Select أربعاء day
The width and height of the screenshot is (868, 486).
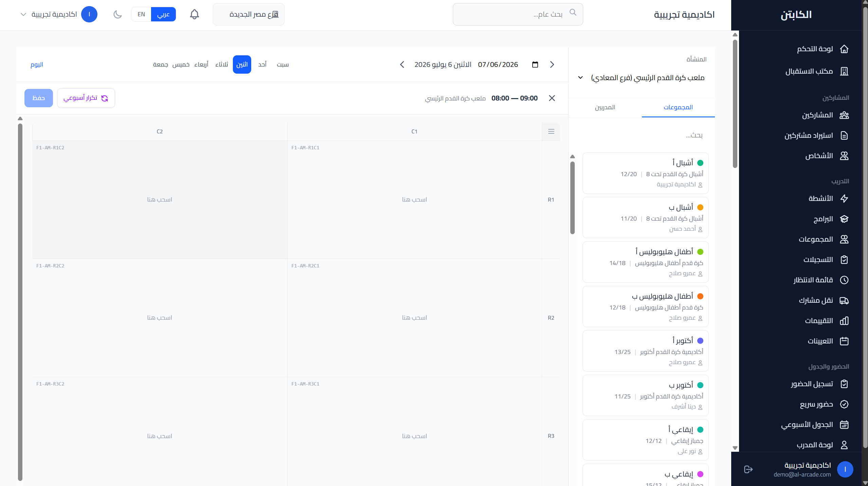(x=201, y=64)
